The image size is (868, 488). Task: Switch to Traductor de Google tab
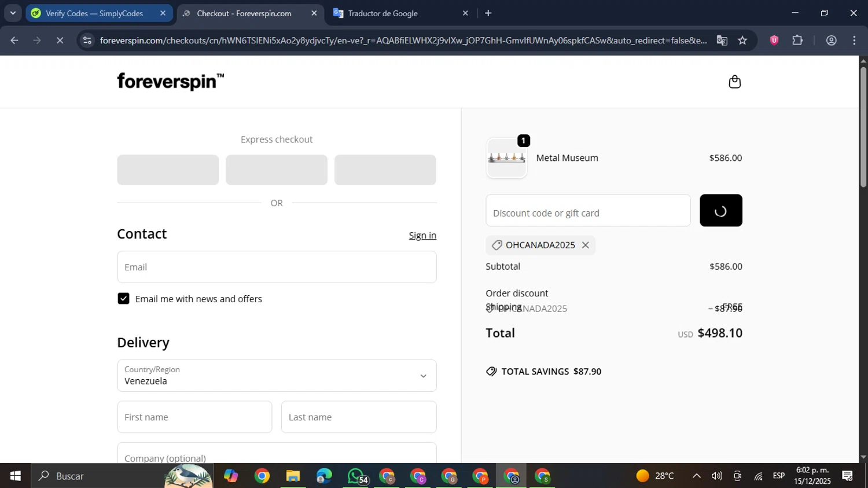tap(400, 13)
